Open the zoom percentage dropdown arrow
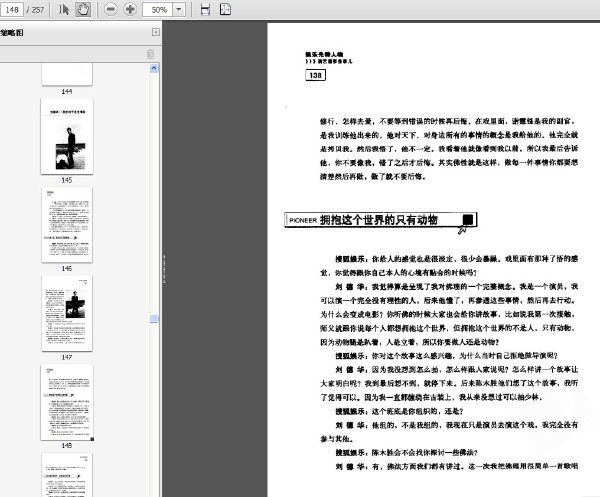600x497 pixels. (x=179, y=10)
